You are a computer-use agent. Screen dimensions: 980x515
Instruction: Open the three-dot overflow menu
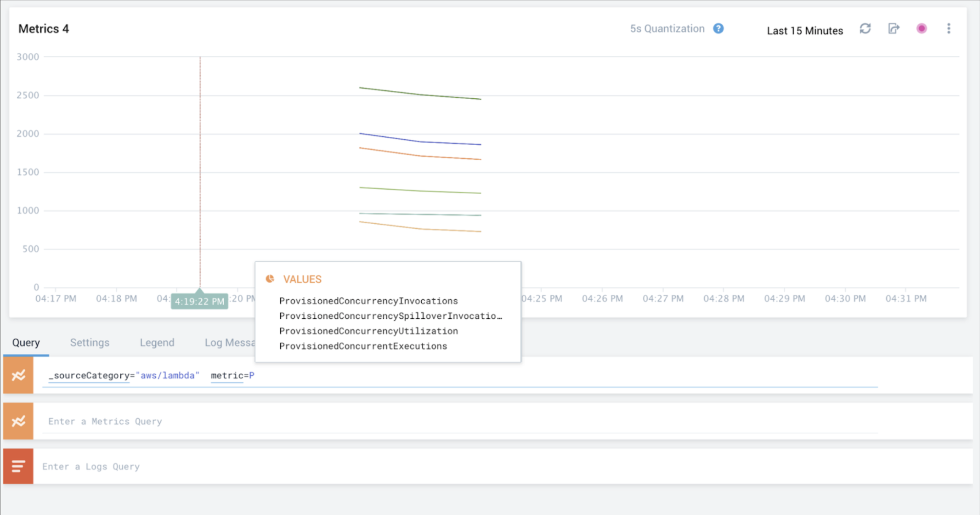point(948,28)
